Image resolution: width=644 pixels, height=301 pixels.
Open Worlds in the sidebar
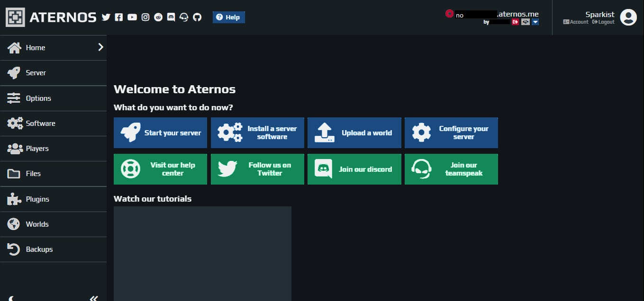coord(53,224)
